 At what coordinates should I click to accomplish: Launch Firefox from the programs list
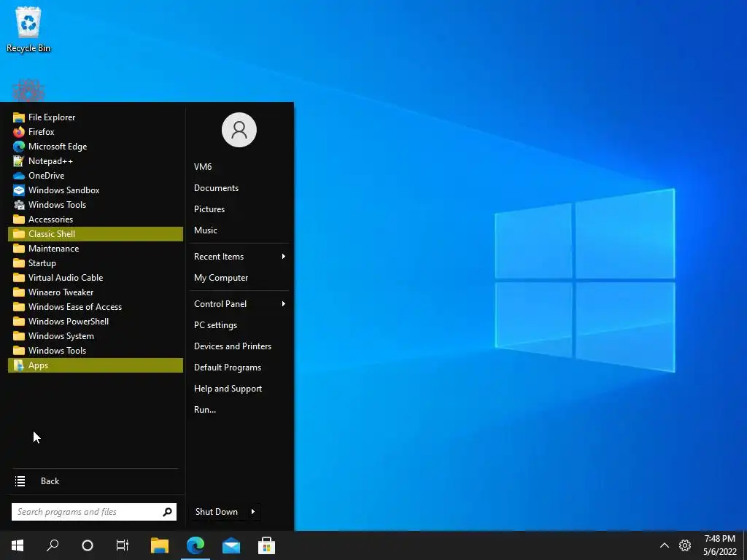pos(96,132)
